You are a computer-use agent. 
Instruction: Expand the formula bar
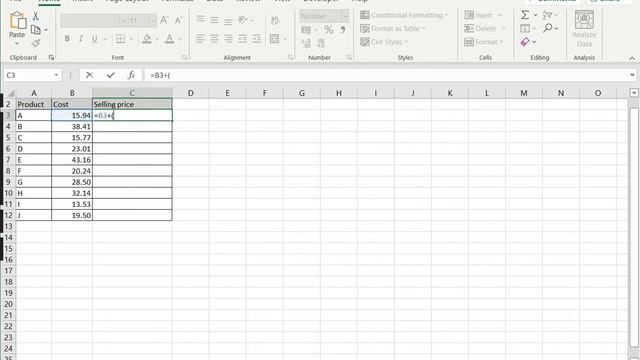(632, 75)
